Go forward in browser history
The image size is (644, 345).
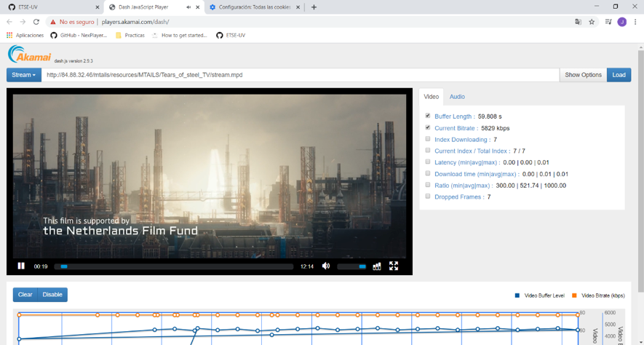(x=23, y=22)
